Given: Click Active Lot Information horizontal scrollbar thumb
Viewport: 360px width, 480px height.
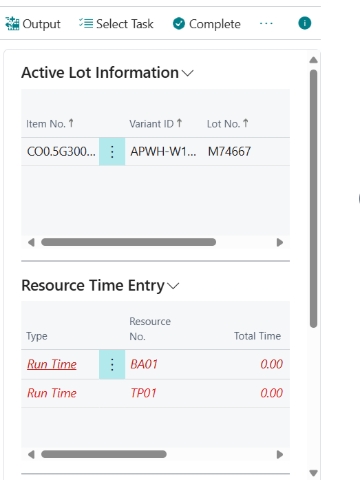Looking at the screenshot, I should point(128,242).
